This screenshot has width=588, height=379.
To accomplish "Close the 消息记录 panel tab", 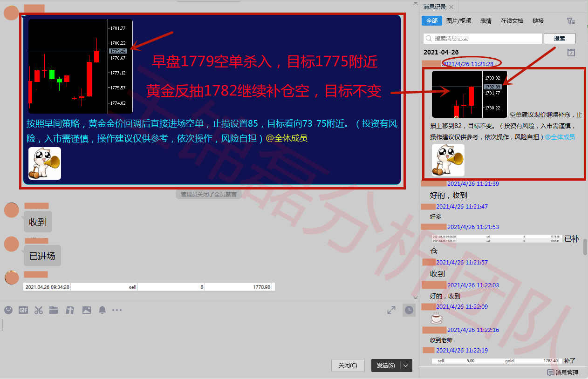I will click(451, 7).
